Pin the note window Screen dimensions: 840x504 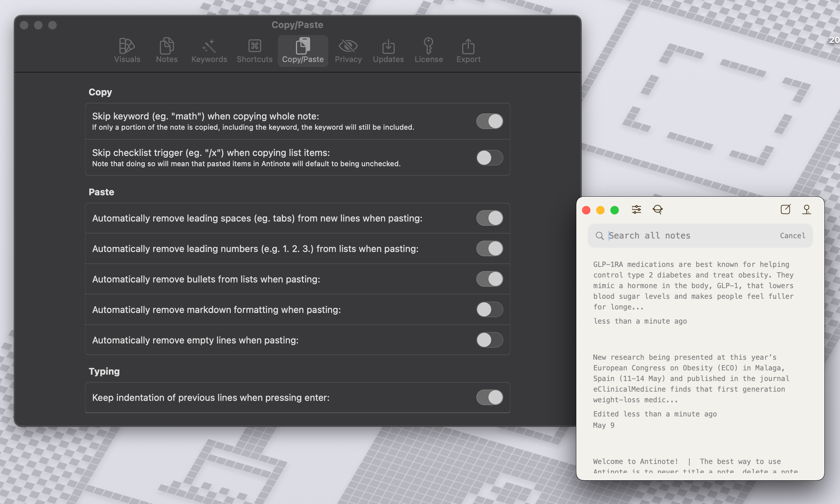807,209
